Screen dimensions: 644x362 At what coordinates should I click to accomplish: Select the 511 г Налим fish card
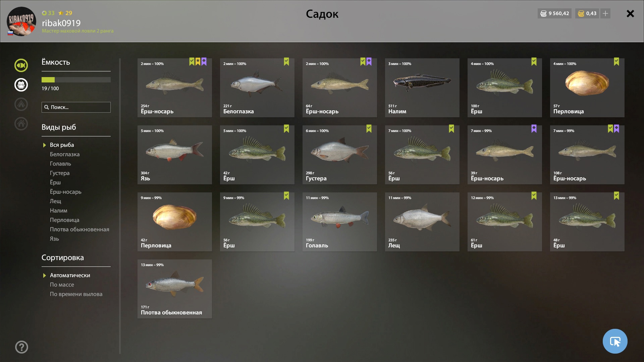422,88
